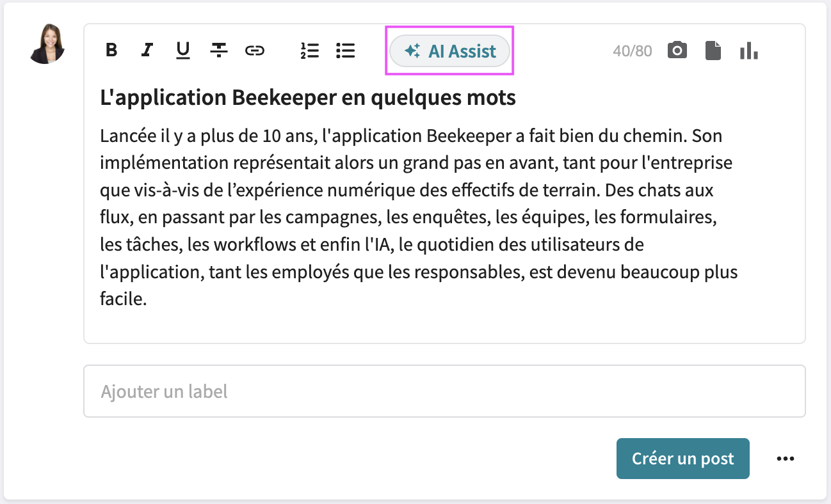Underline the selected text
Image resolution: width=831 pixels, height=504 pixels.
(x=182, y=51)
